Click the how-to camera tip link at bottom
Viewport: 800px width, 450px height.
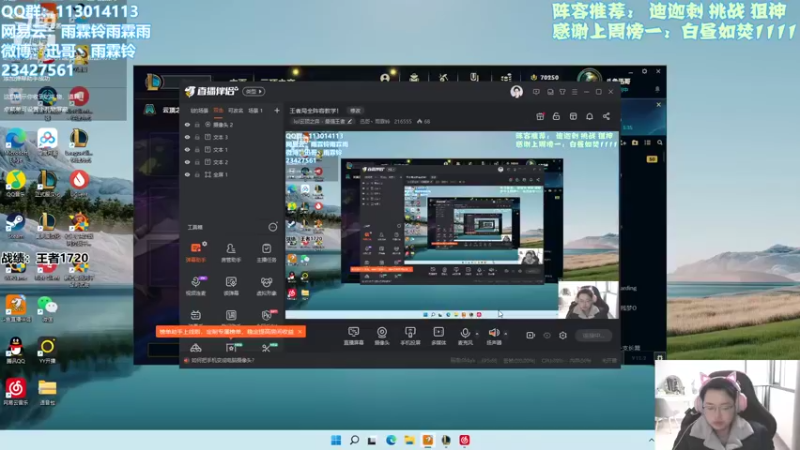(222, 360)
